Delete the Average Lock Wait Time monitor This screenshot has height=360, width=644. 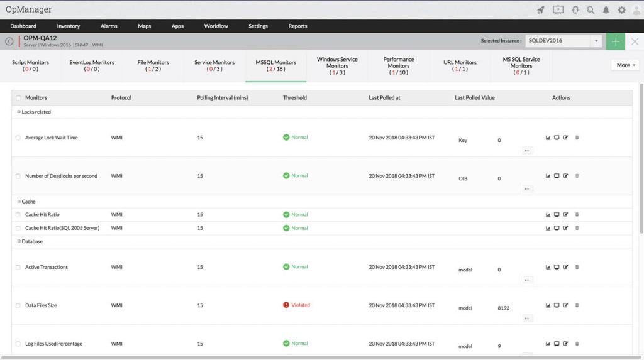(x=577, y=138)
